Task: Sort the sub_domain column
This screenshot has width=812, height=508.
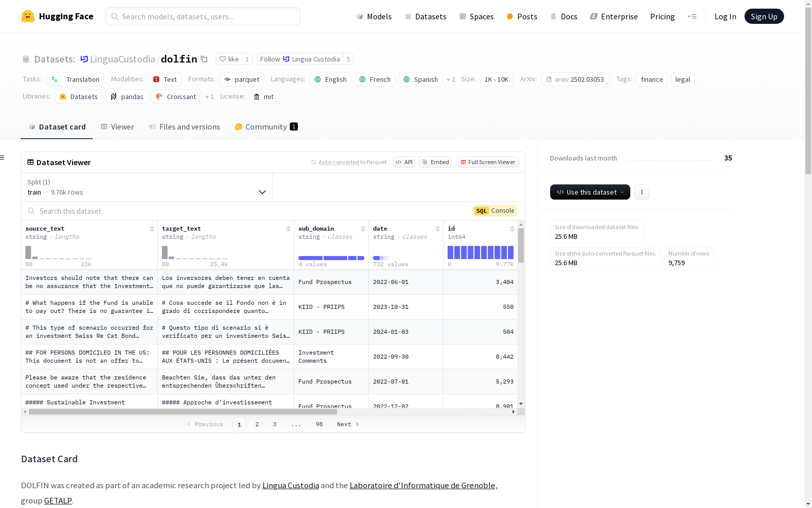Action: click(363, 229)
